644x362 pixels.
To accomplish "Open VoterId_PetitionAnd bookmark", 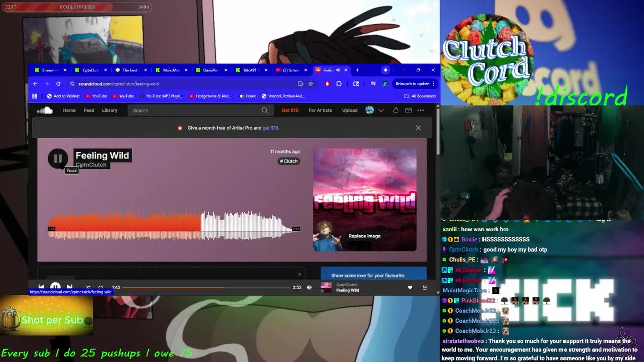I will pyautogui.click(x=283, y=96).
